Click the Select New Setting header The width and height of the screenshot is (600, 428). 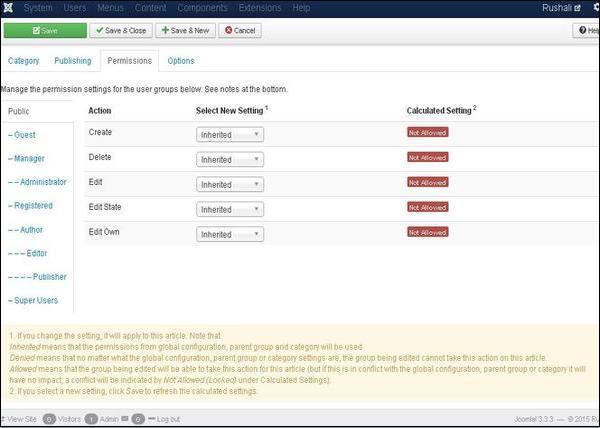pyautogui.click(x=232, y=111)
